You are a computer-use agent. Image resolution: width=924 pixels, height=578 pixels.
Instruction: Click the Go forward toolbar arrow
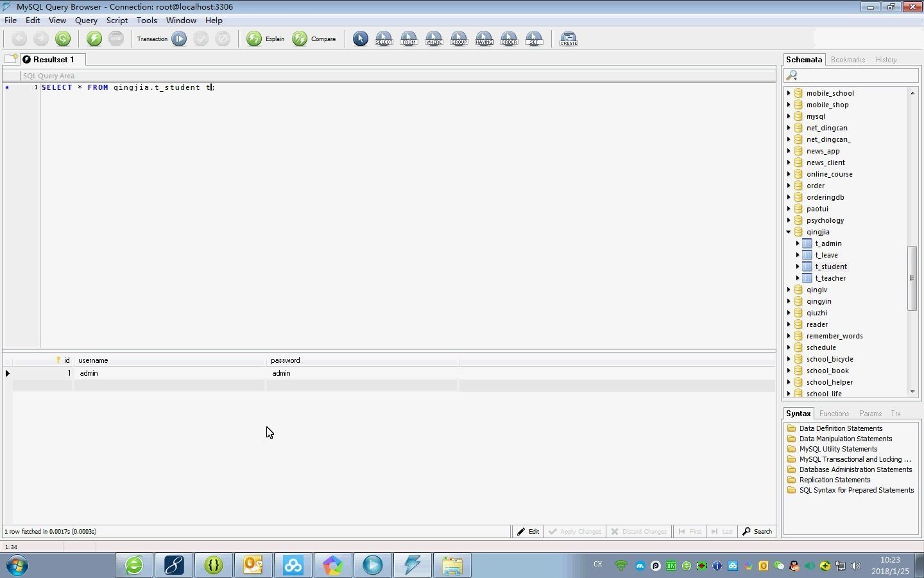coord(41,39)
